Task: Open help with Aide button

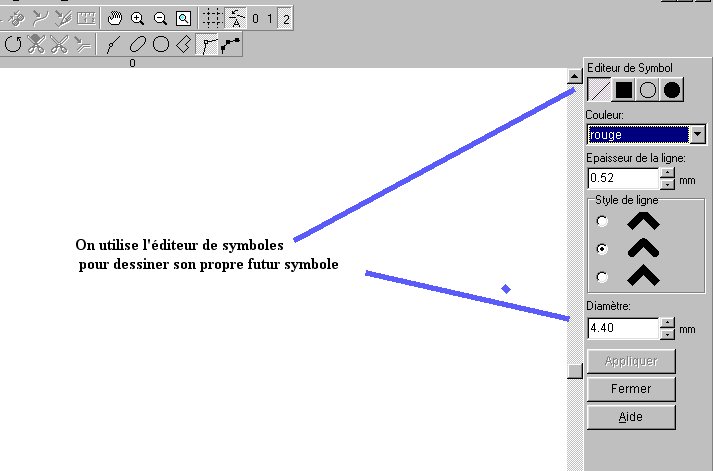Action: [x=630, y=417]
